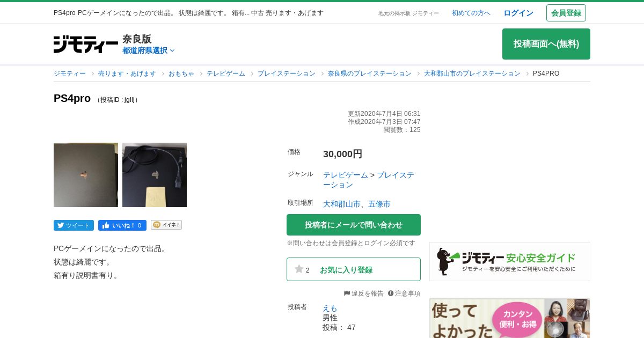The image size is (644, 338).
Task: Click 更新2020年7月4日 06:31 text
Action: click(384, 114)
